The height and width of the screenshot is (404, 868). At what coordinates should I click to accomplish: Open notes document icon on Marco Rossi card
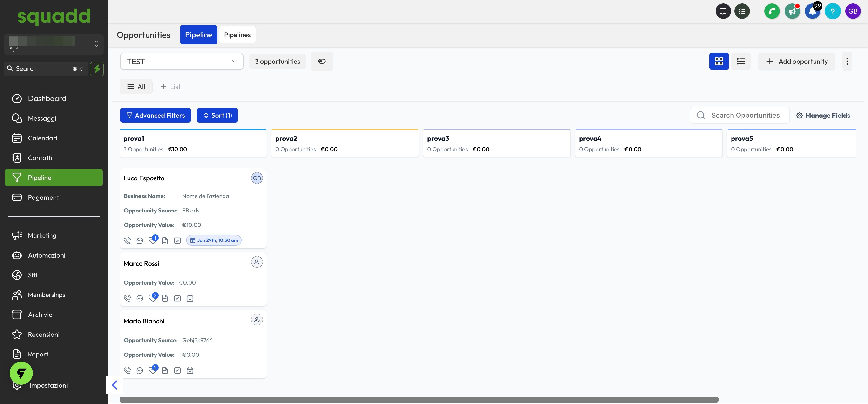click(x=165, y=299)
